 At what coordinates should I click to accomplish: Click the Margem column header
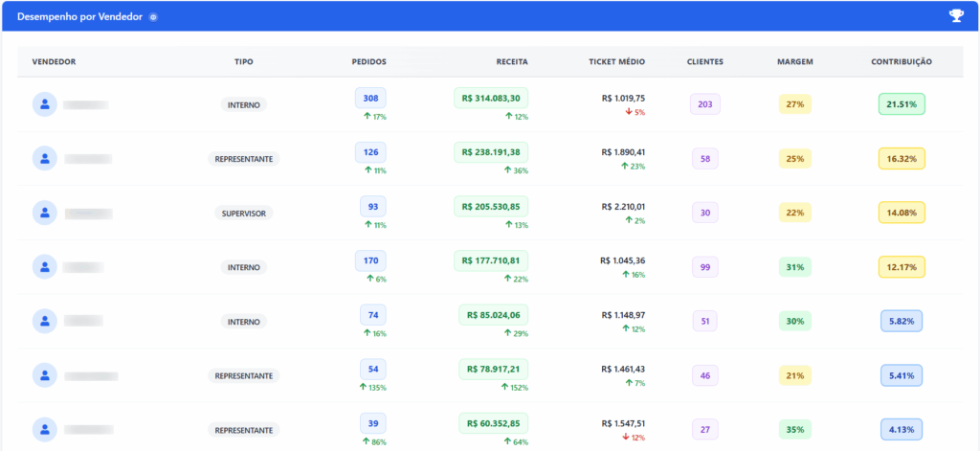click(x=794, y=62)
